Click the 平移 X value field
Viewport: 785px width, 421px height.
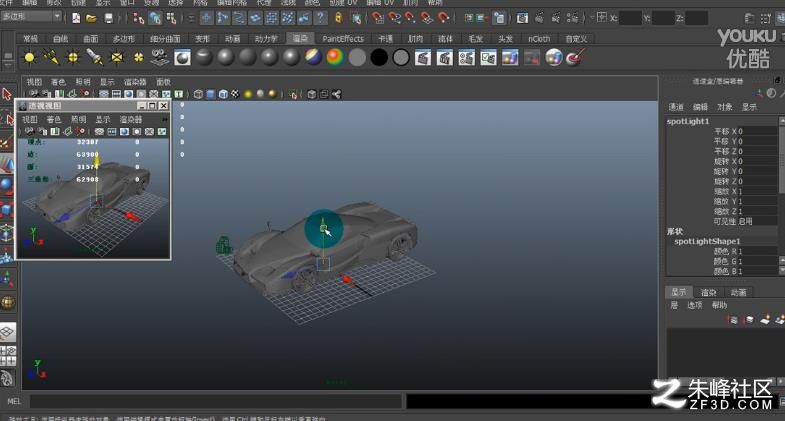(760, 131)
